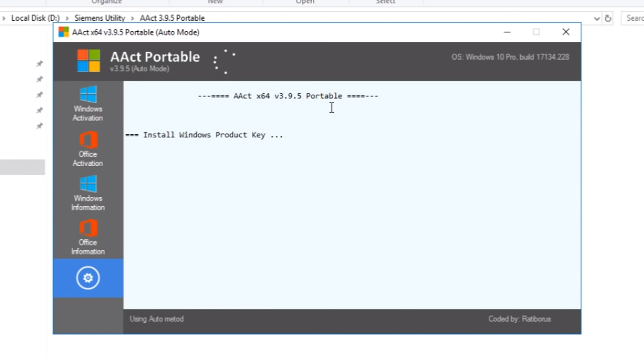Image resolution: width=644 pixels, height=363 pixels.
Task: Click the 'v3.9.5 (Auto Mode)' subtitle
Action: [140, 69]
